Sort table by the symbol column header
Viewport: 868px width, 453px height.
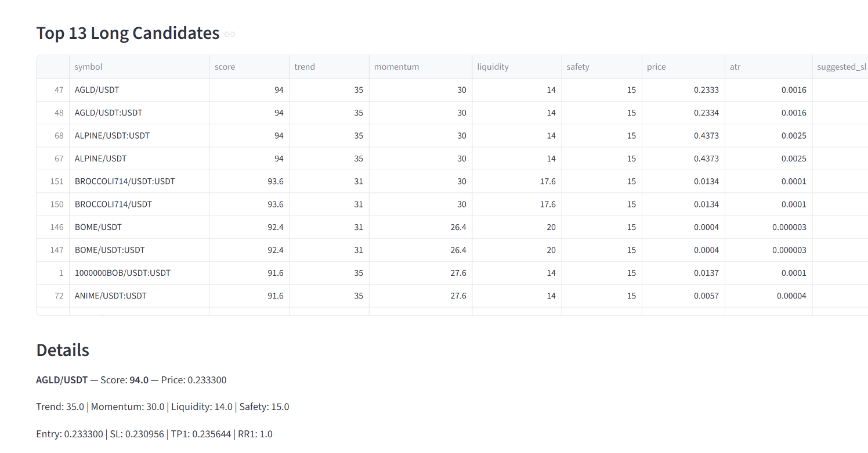88,67
